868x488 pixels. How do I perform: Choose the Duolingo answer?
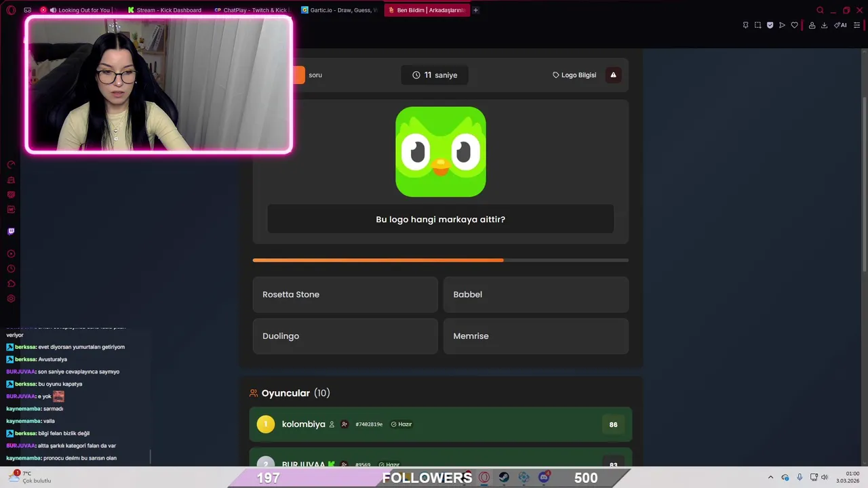345,336
